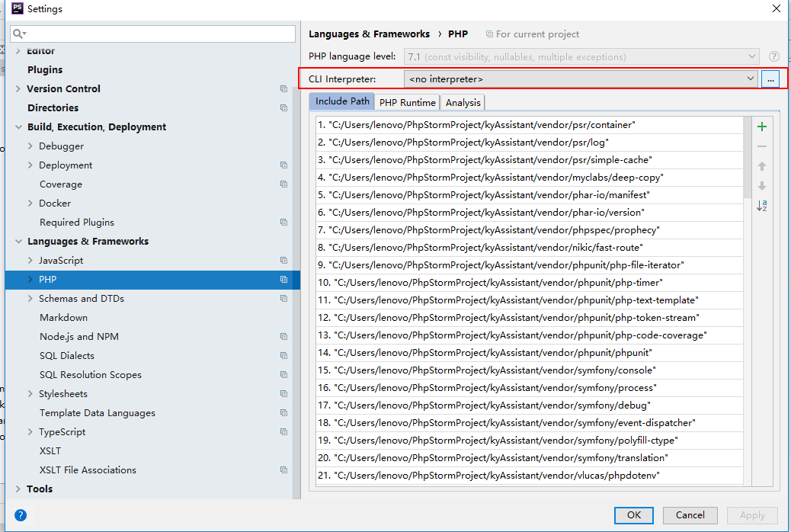Expand the Tools tree node
Viewport: 791px width, 532px height.
coord(18,489)
